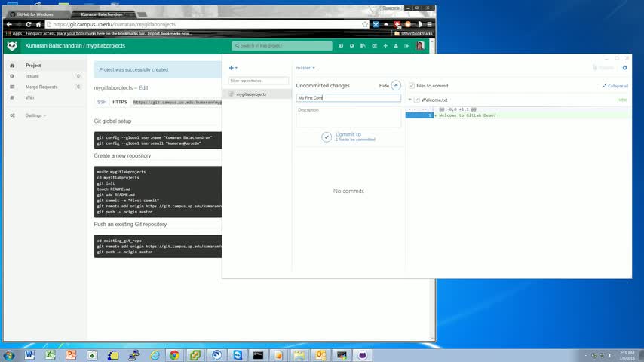The height and width of the screenshot is (362, 644).
Task: Click the 'mygitlabprojects – Edit' heading
Action: click(121, 88)
